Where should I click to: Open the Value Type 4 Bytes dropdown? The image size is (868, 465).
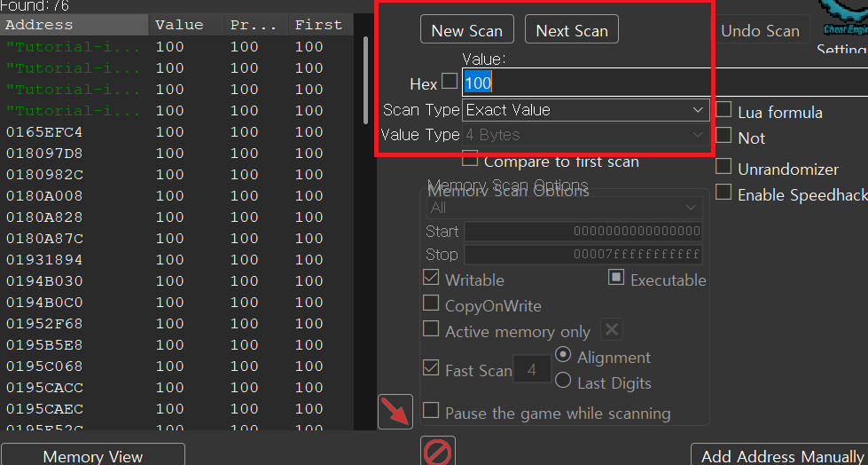click(x=585, y=135)
